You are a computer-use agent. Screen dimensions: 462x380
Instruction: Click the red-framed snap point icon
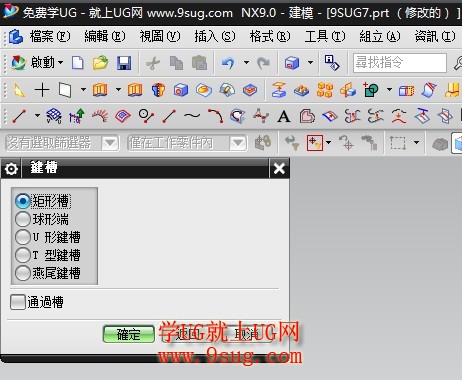coord(315,143)
